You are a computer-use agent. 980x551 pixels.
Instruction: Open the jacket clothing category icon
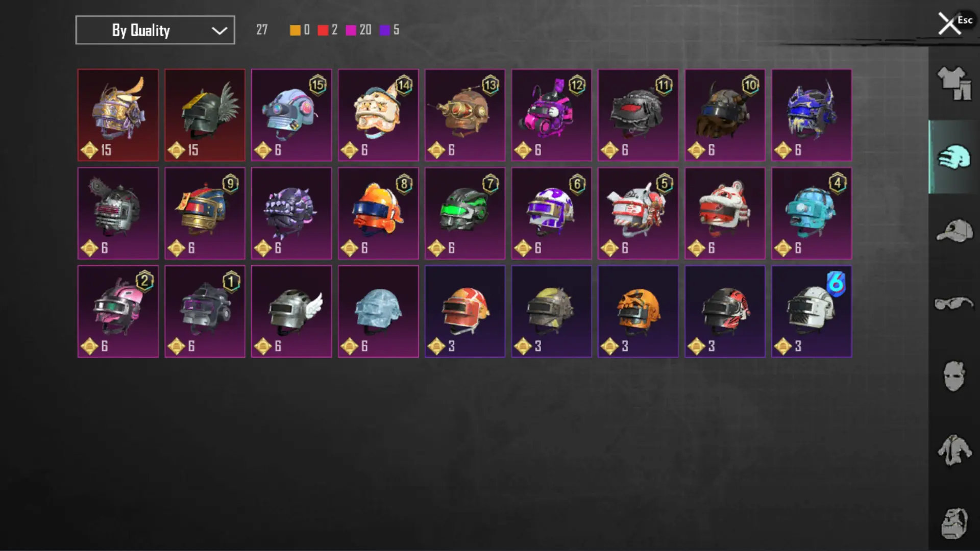coord(954,449)
